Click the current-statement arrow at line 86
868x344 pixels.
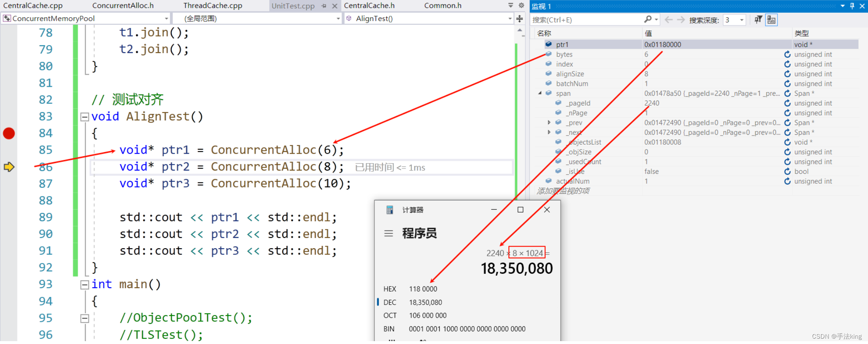coord(9,167)
